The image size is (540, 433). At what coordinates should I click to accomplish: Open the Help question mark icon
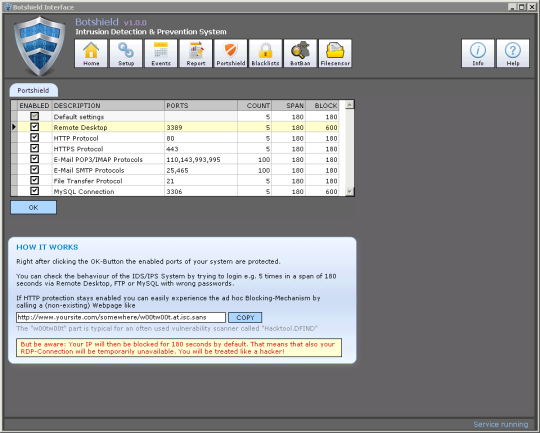[513, 53]
